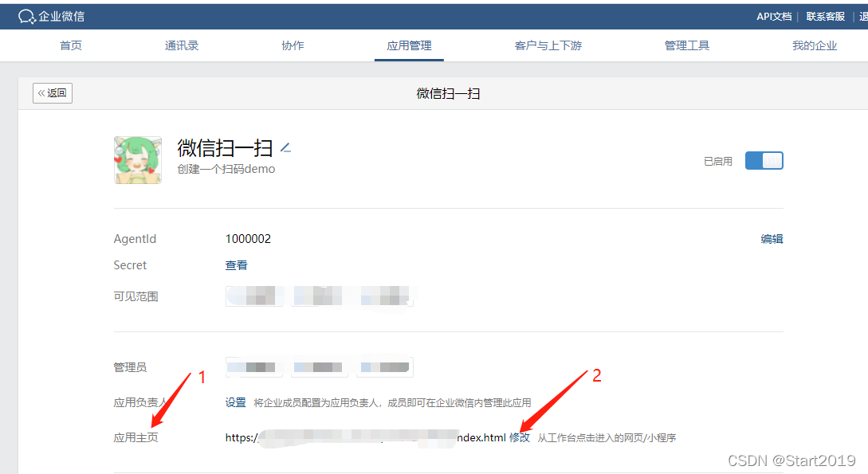Open the 协作 tab

click(293, 45)
